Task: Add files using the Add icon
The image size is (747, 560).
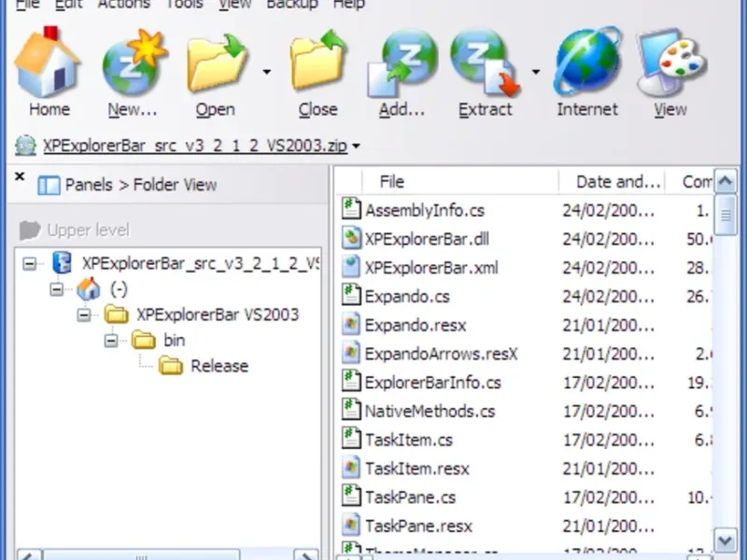Action: coord(402,63)
